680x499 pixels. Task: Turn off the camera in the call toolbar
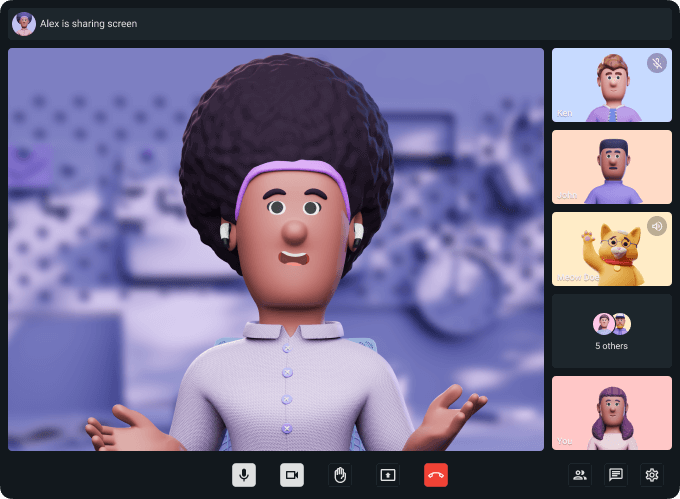point(292,475)
